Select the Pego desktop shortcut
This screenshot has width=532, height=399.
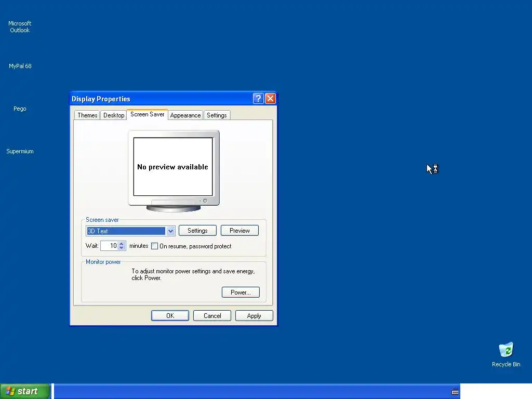pos(20,109)
